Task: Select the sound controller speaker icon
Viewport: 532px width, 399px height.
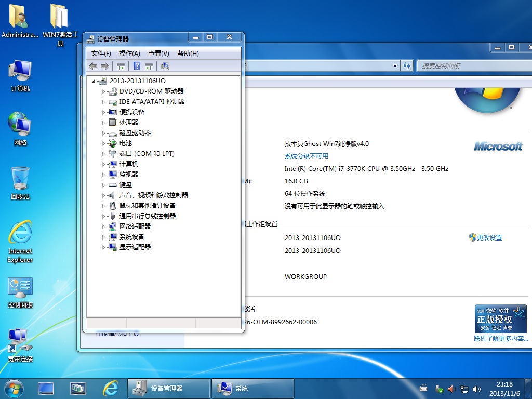Action: click(112, 195)
